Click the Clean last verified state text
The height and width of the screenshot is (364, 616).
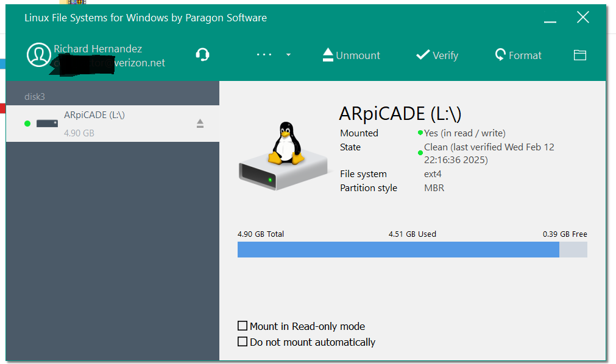[x=489, y=153]
